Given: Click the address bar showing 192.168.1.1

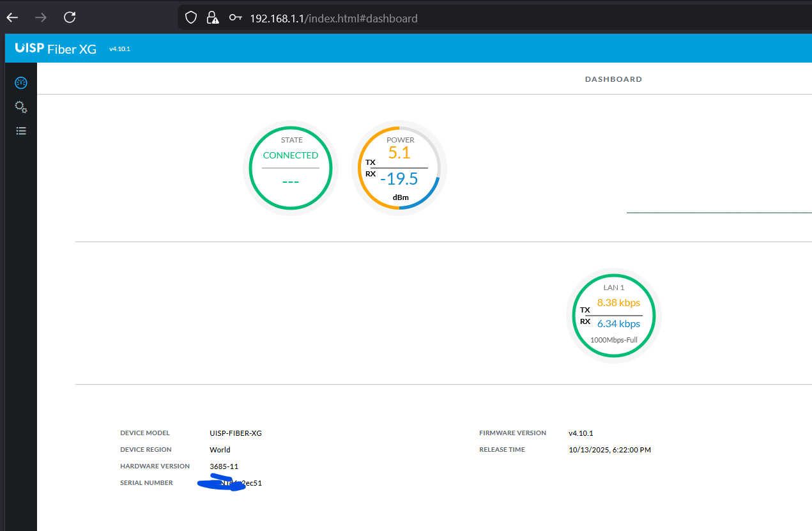Looking at the screenshot, I should click(333, 19).
